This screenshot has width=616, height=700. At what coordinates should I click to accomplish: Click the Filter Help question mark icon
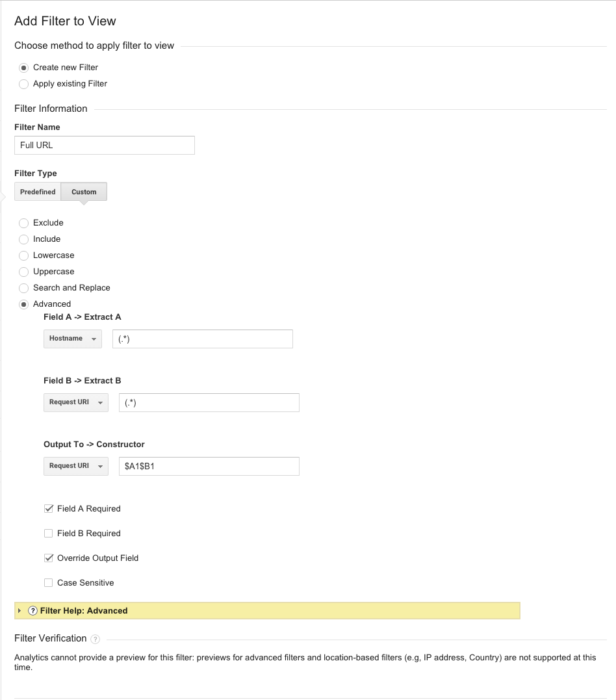(33, 611)
